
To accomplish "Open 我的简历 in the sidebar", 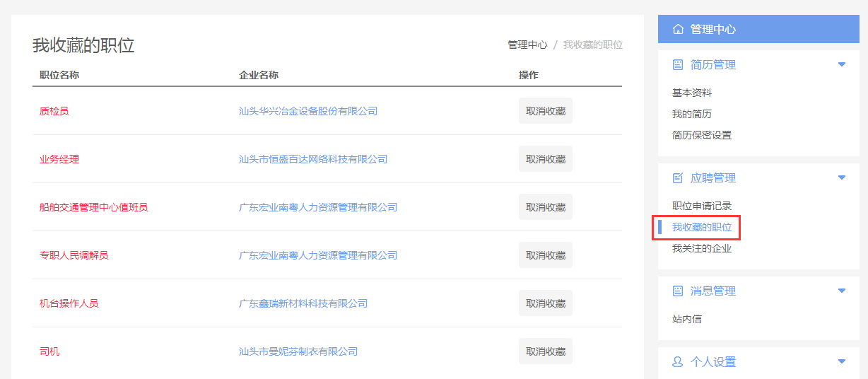I will pos(692,114).
